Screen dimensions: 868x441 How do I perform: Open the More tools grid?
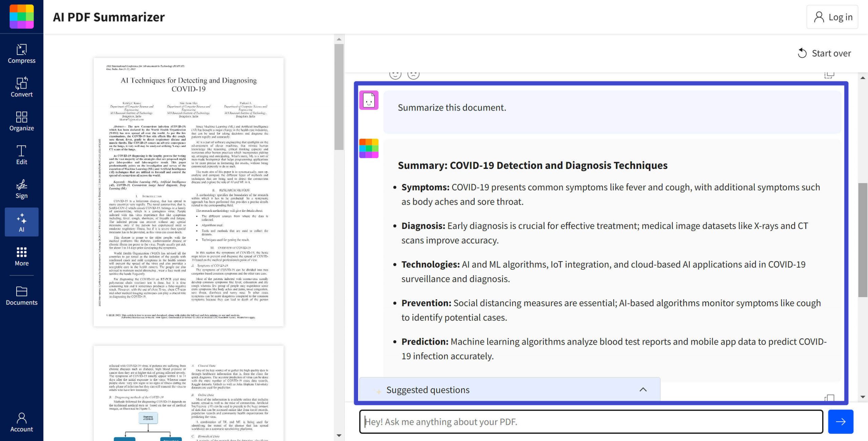tap(21, 256)
